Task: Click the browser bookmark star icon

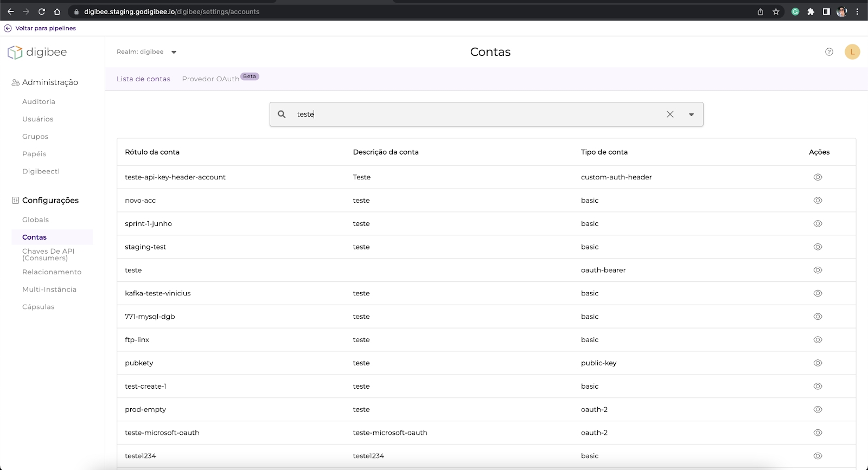Action: point(776,11)
